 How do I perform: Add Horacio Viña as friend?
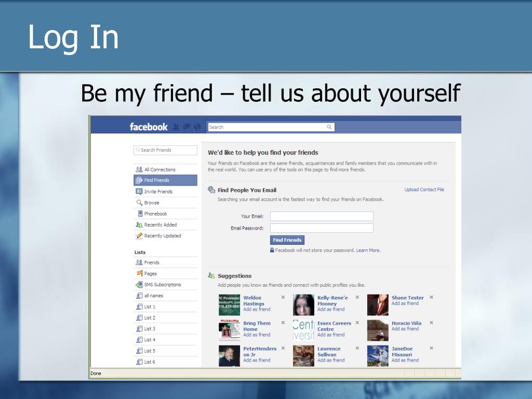(x=405, y=329)
